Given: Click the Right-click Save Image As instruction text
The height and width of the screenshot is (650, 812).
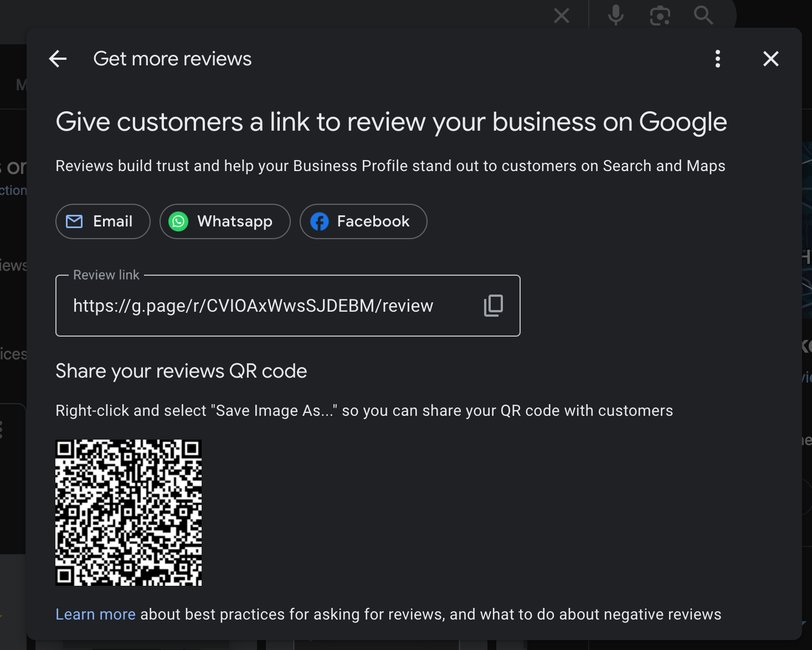Looking at the screenshot, I should click(364, 411).
